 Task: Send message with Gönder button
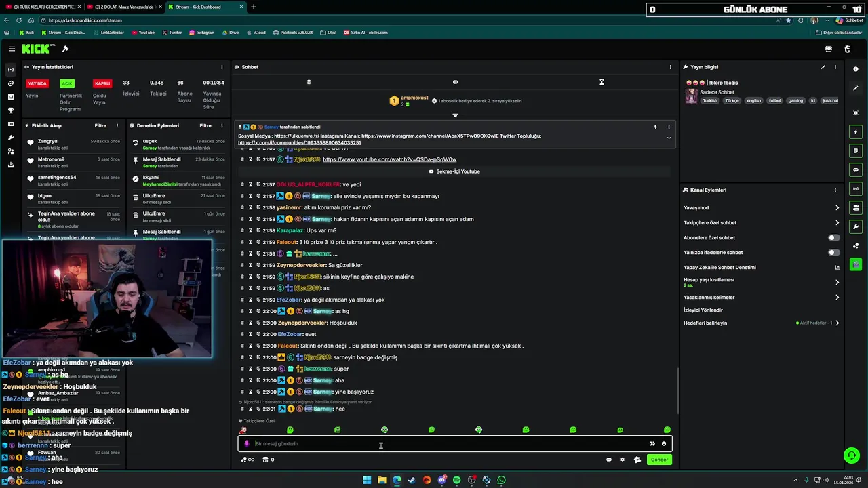coord(659,460)
